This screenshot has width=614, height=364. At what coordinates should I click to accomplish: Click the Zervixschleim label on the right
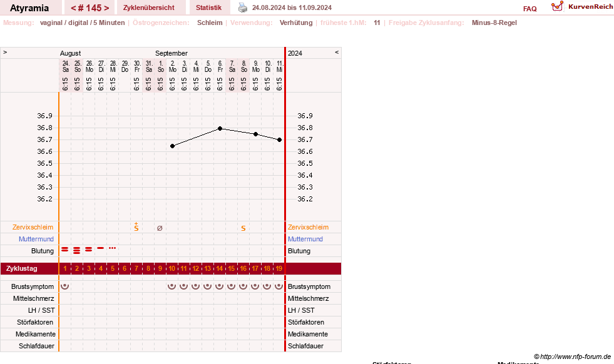(308, 228)
